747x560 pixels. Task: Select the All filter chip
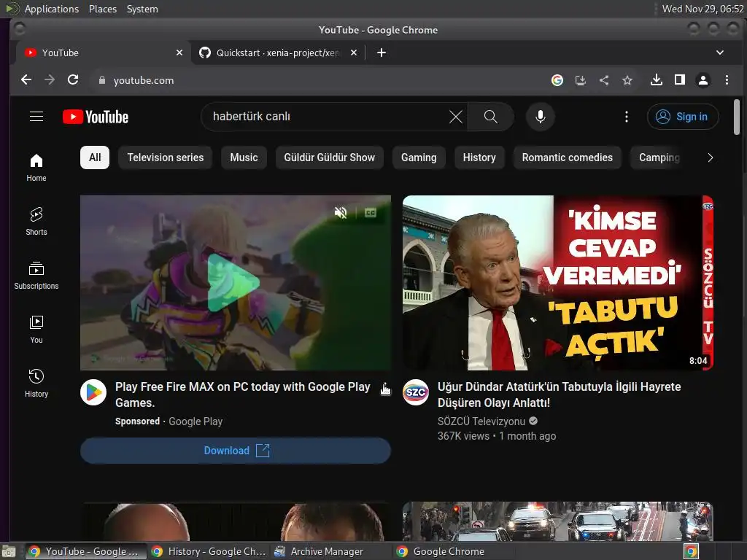click(x=95, y=157)
